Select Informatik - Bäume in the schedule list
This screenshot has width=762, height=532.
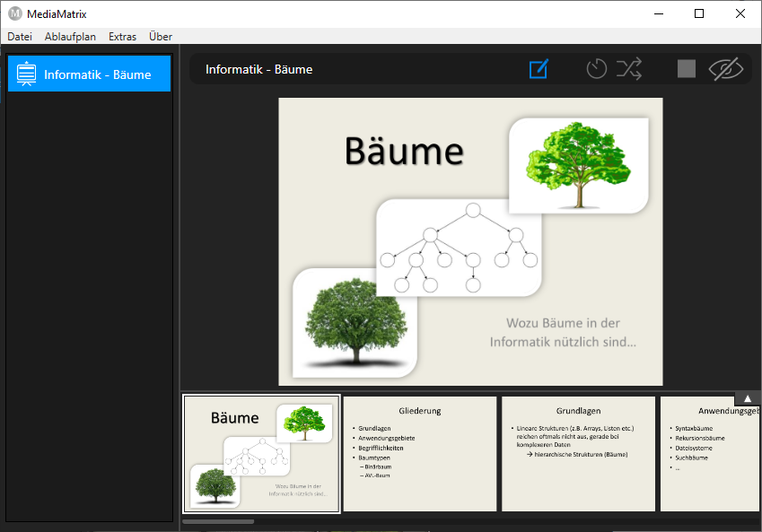[x=97, y=74]
